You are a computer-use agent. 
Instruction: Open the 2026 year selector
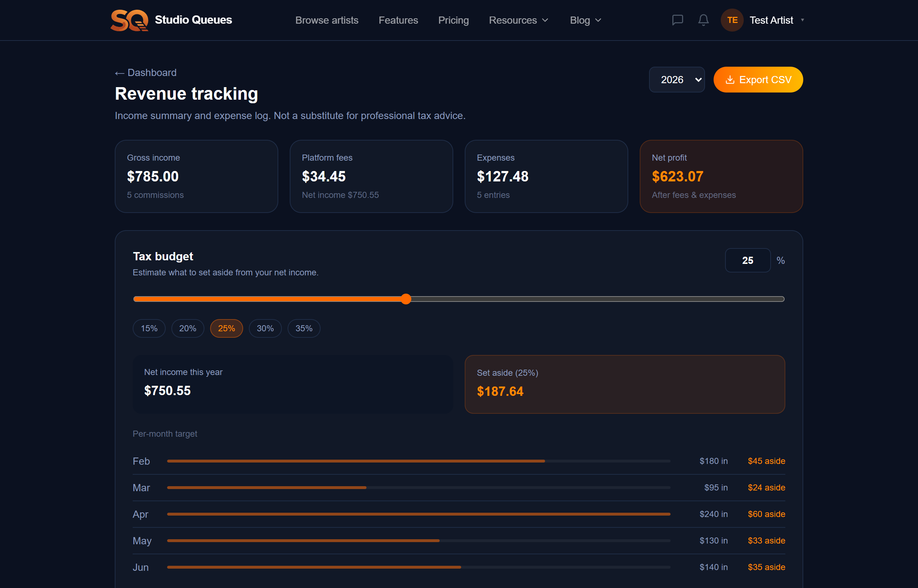(x=677, y=80)
